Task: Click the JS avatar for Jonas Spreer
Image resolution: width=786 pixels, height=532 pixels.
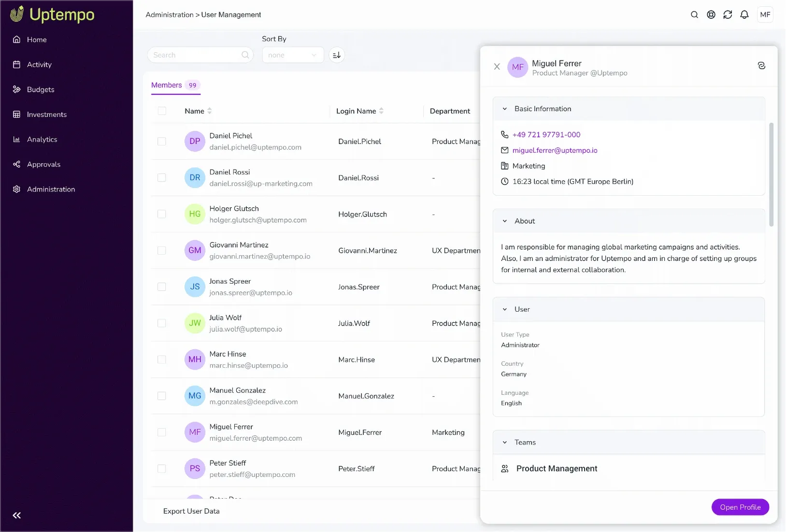Action: [x=195, y=287]
